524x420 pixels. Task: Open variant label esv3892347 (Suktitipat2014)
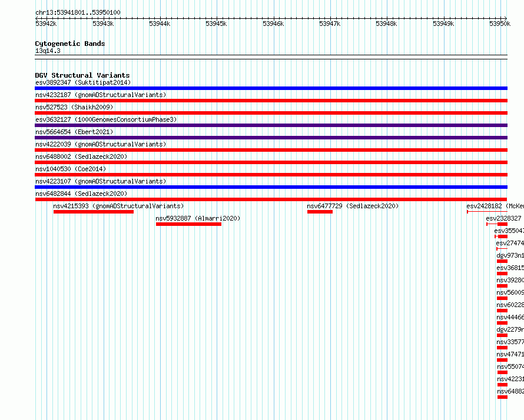(x=83, y=82)
